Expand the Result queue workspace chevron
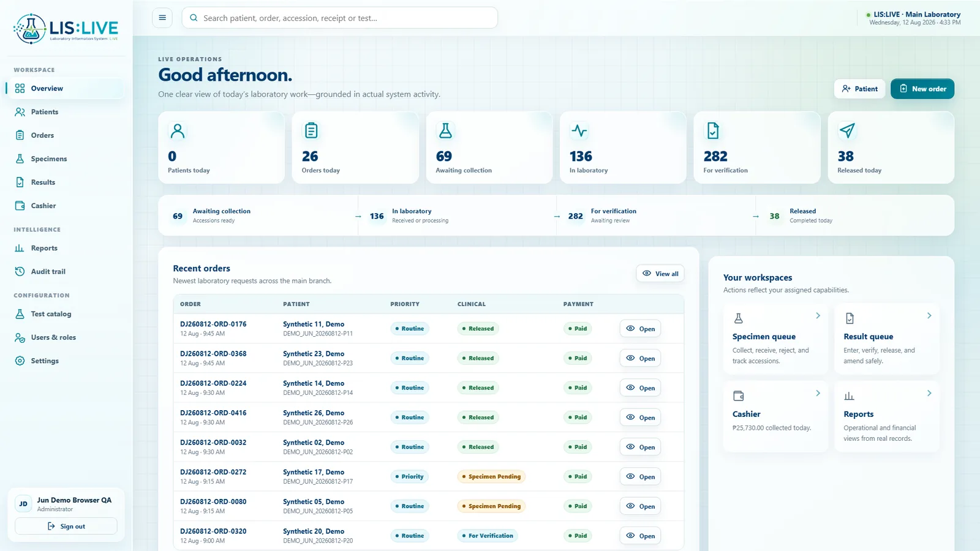The height and width of the screenshot is (551, 980). tap(929, 315)
